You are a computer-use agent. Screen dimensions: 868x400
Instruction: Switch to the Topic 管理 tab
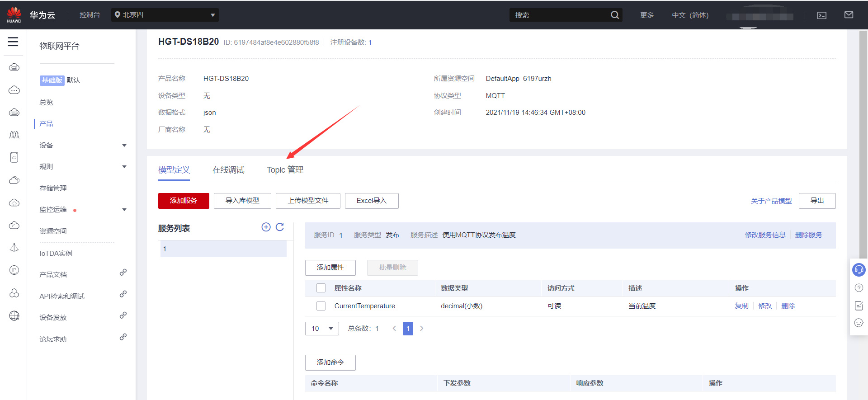[285, 170]
